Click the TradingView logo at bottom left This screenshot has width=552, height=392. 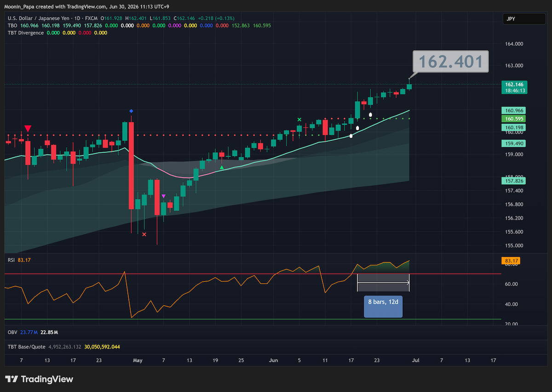(x=39, y=379)
